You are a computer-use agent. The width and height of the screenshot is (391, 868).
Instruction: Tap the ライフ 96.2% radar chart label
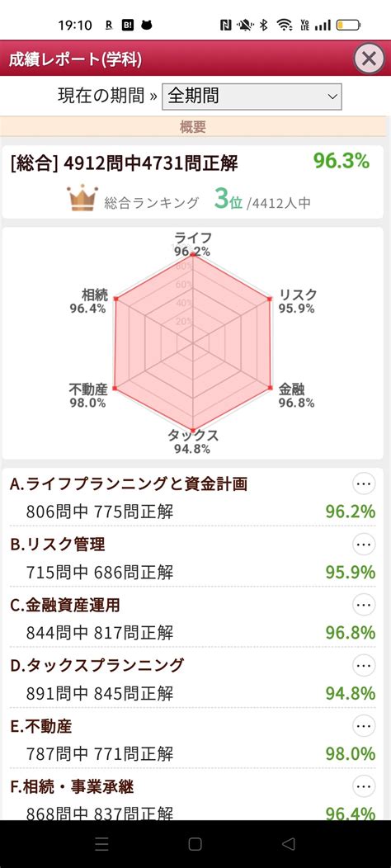pos(193,244)
